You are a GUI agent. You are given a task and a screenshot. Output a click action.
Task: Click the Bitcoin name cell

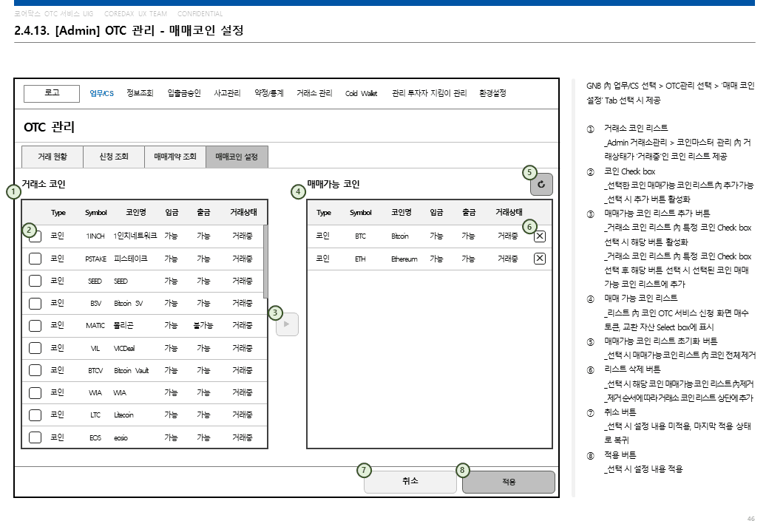400,236
